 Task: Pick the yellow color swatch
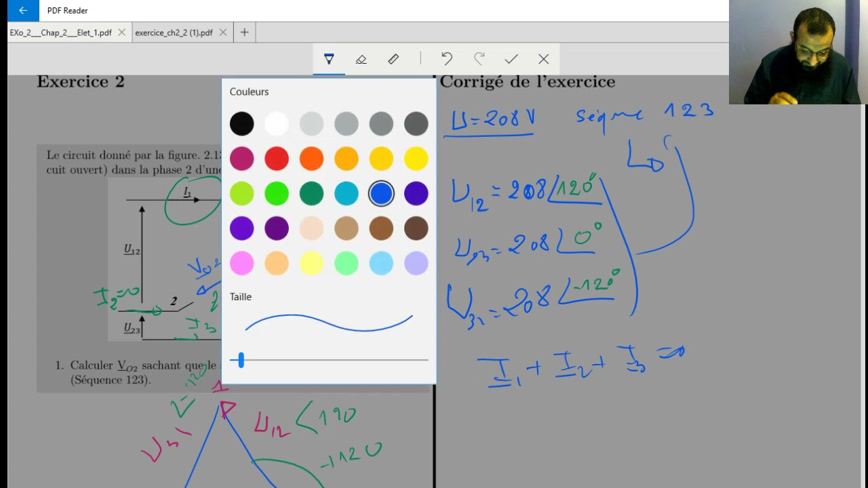(x=416, y=159)
